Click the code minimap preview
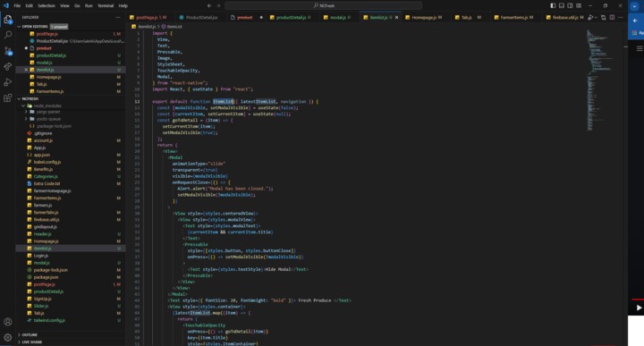Screen dimensions: 644x346 (x=599, y=80)
